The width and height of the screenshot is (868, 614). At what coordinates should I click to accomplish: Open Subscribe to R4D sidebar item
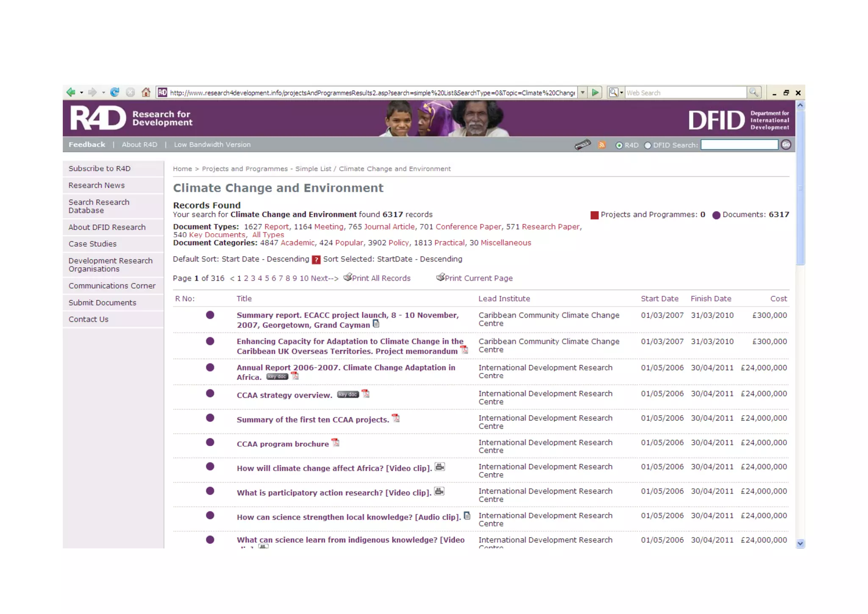click(x=113, y=169)
